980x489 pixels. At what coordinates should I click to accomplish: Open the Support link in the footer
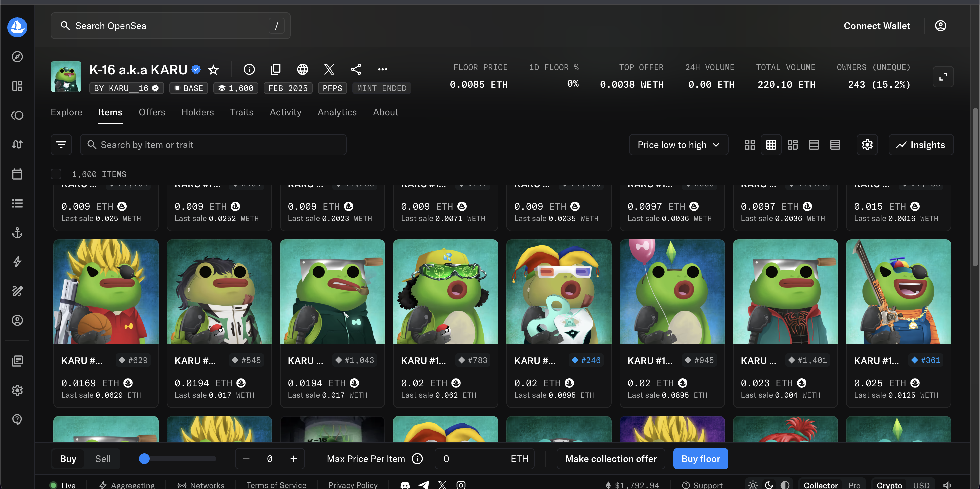[702, 485]
